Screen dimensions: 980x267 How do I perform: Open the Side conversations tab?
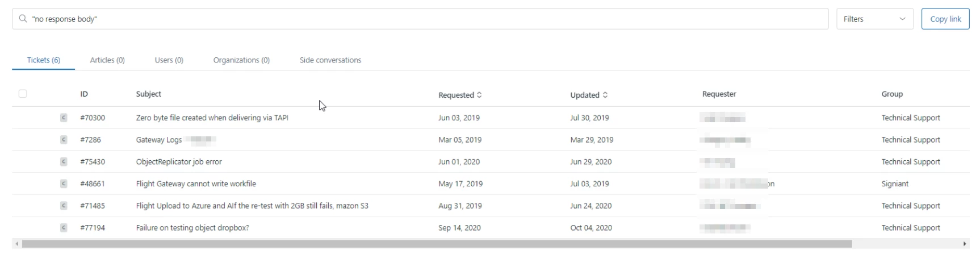[330, 60]
